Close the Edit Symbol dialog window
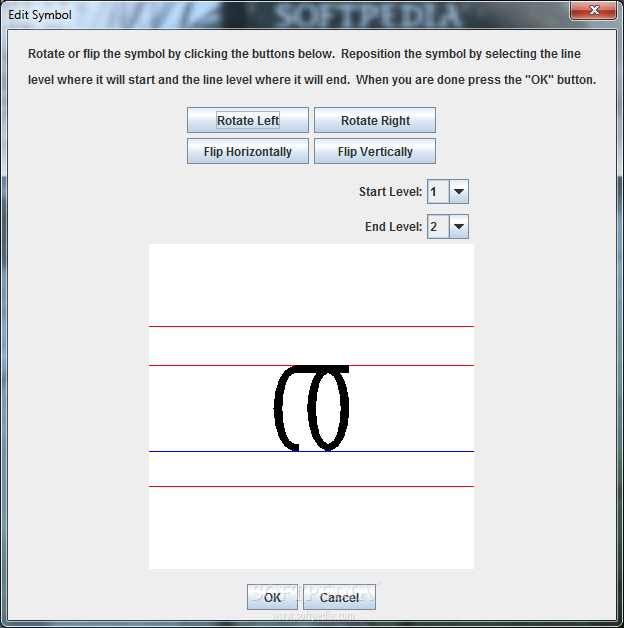 click(594, 10)
